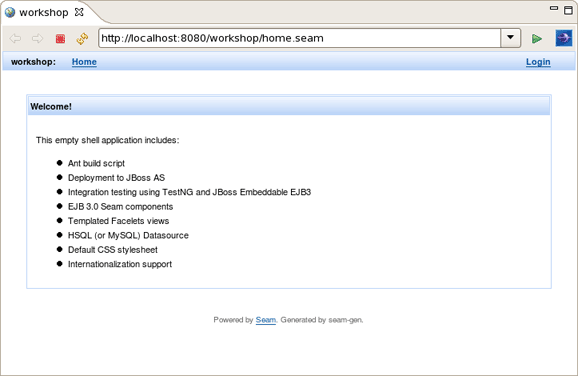
Task: Click the green Go arrow icon
Action: (537, 38)
